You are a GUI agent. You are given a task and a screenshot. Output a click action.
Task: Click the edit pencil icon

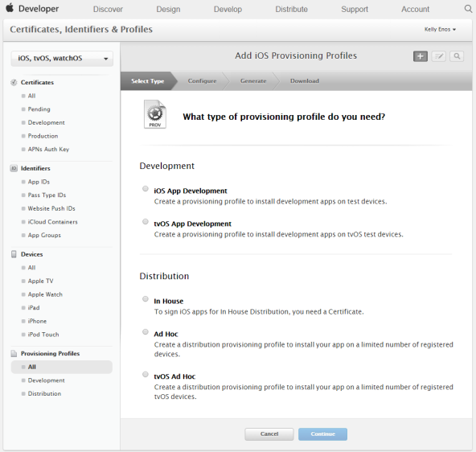point(439,56)
